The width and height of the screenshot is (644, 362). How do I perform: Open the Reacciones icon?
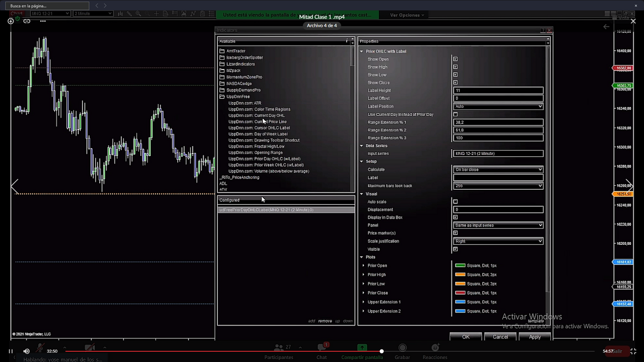pos(435,347)
